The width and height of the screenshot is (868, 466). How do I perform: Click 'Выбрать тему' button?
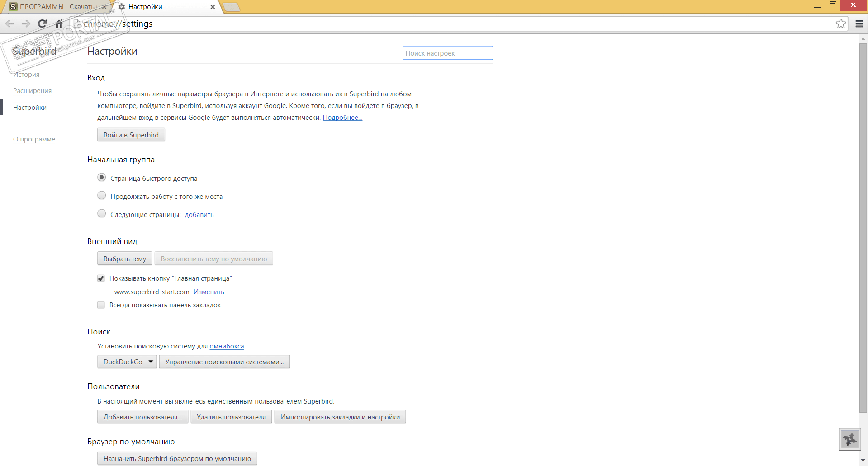(x=125, y=259)
